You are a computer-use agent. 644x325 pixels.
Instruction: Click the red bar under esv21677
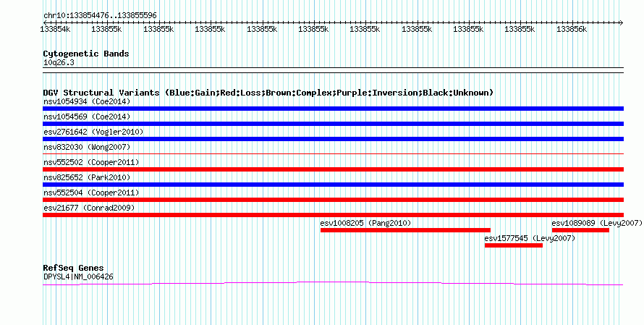click(x=333, y=215)
